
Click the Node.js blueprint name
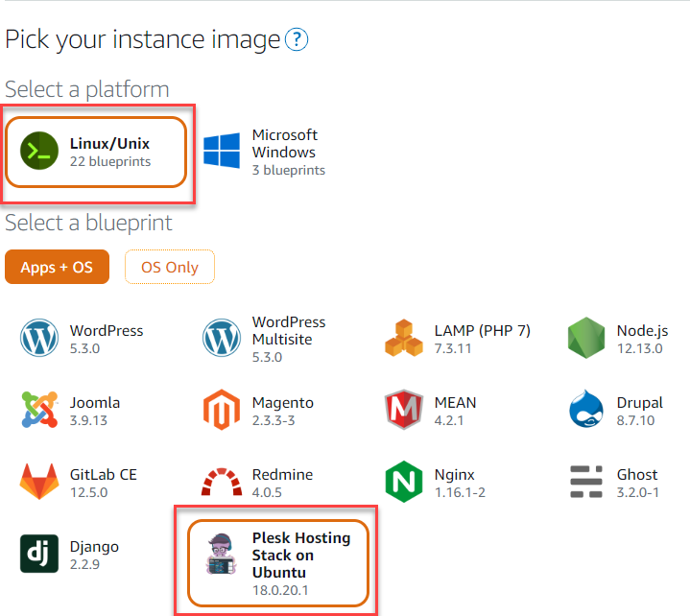642,330
